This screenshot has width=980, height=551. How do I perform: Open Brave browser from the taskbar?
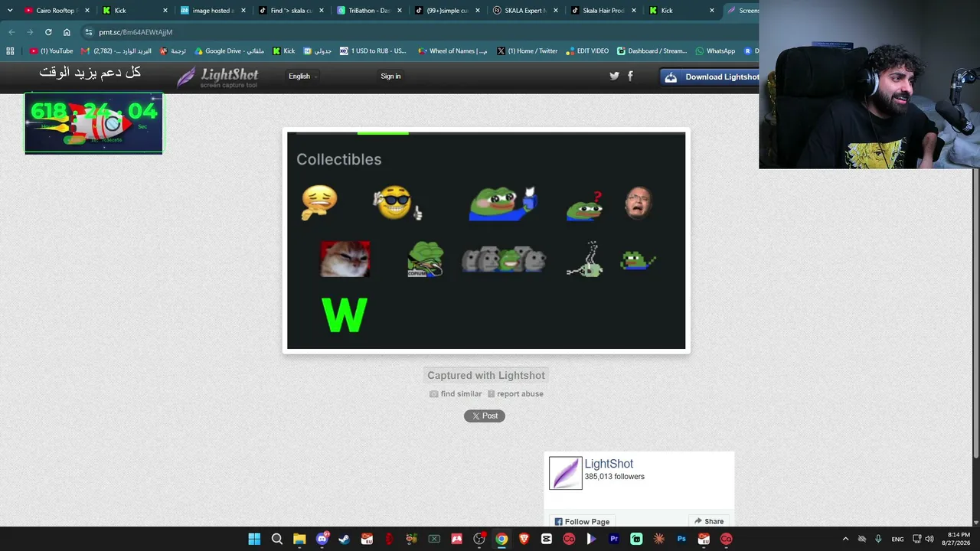tap(524, 539)
